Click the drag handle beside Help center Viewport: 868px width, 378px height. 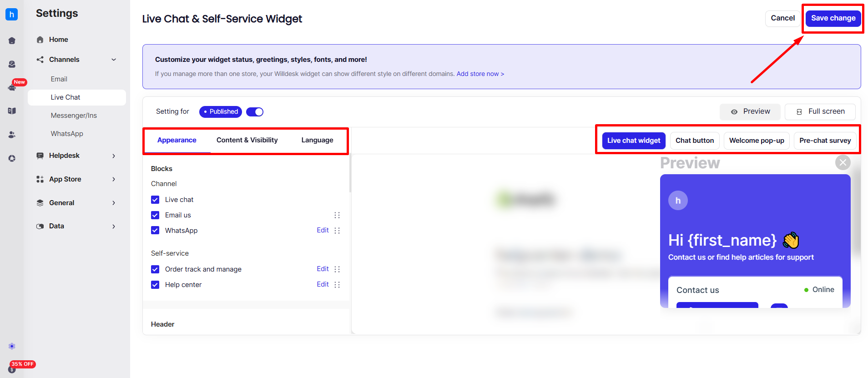click(x=337, y=285)
